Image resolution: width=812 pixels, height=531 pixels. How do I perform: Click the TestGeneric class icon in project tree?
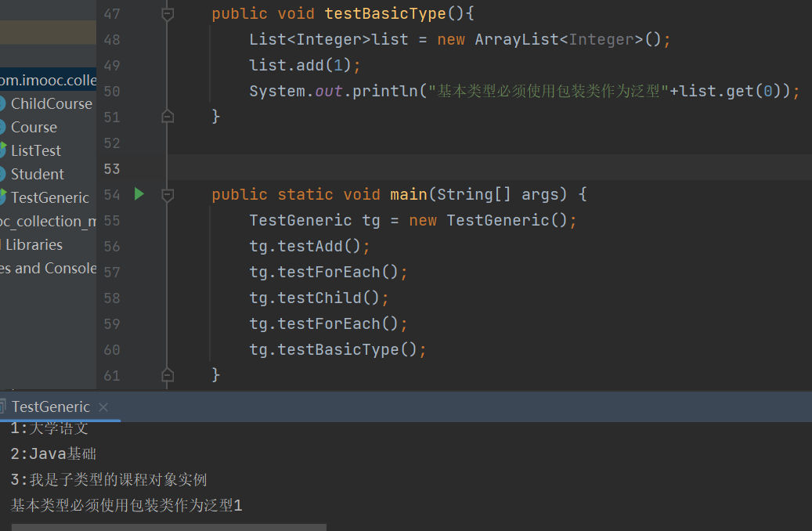tap(2, 197)
